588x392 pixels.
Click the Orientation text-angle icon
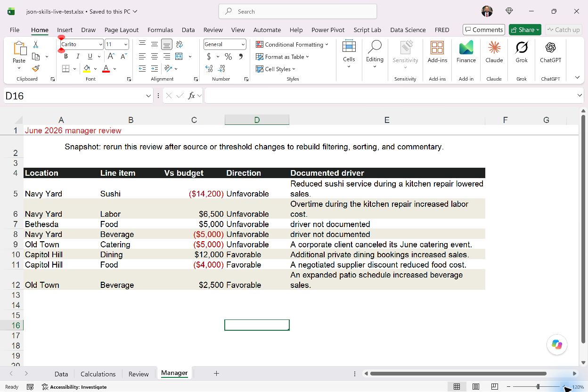click(x=168, y=69)
